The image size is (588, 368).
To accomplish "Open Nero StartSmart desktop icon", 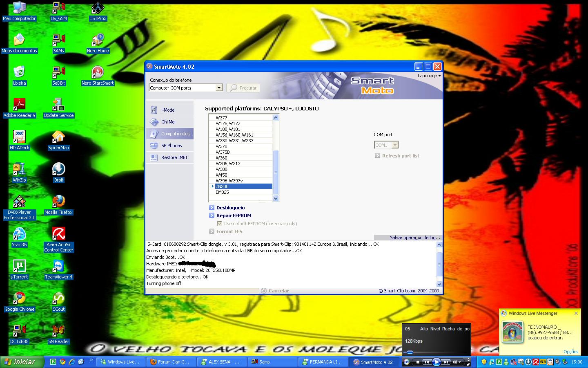I will tap(98, 76).
